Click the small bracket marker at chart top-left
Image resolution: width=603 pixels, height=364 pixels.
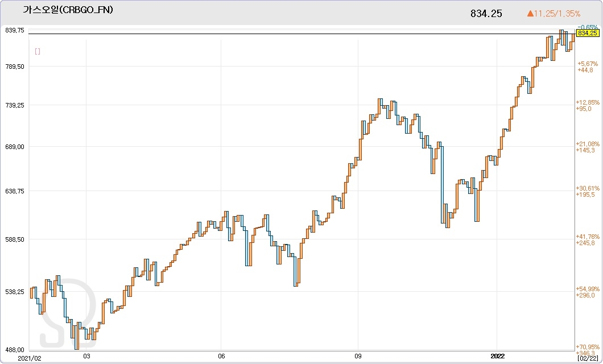(38, 52)
